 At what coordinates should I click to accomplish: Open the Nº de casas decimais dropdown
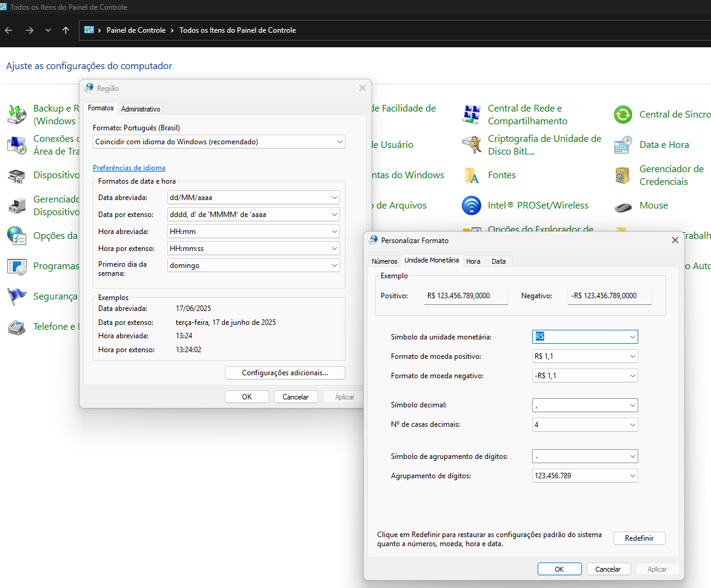[632, 425]
